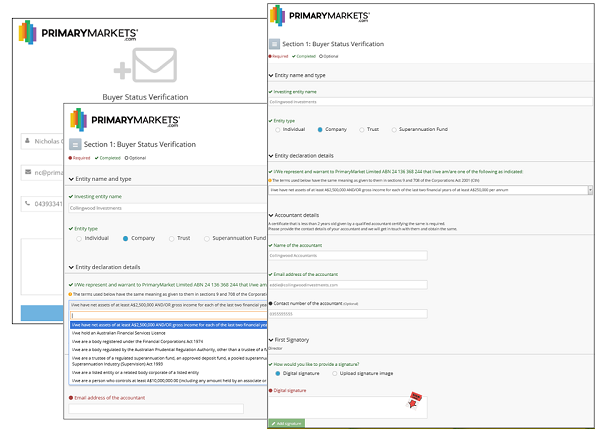Click the red sign-here sticker in the signature box
This screenshot has height=433, width=600.
point(414,400)
